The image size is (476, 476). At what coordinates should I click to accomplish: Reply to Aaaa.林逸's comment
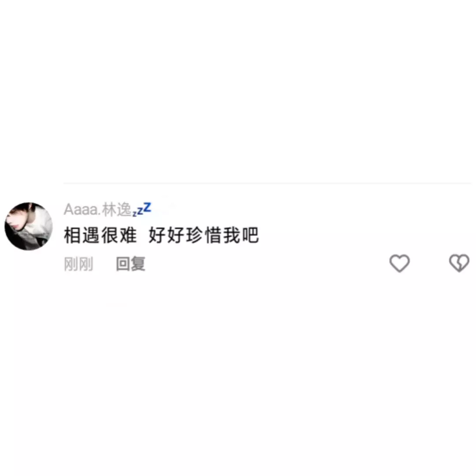pos(130,264)
